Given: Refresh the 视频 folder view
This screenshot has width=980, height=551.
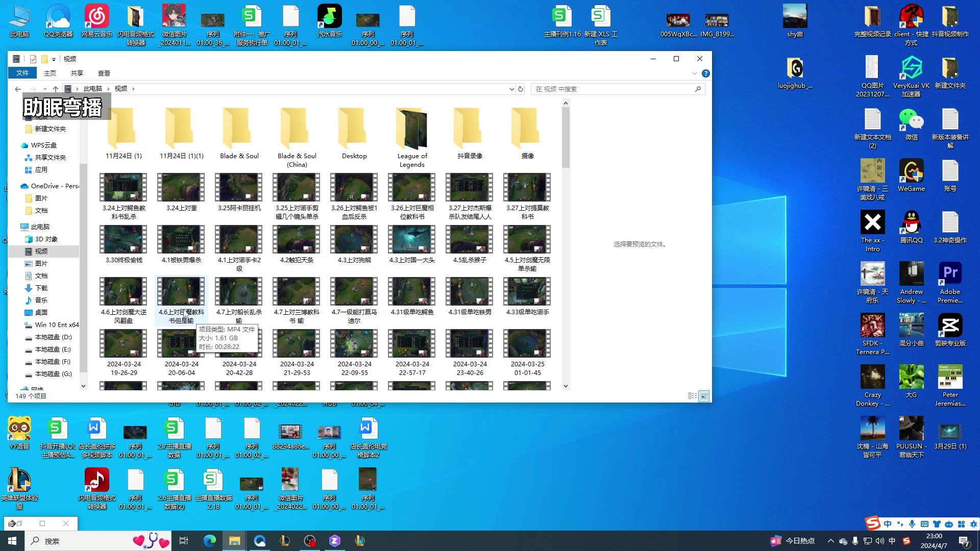Looking at the screenshot, I should tap(521, 89).
